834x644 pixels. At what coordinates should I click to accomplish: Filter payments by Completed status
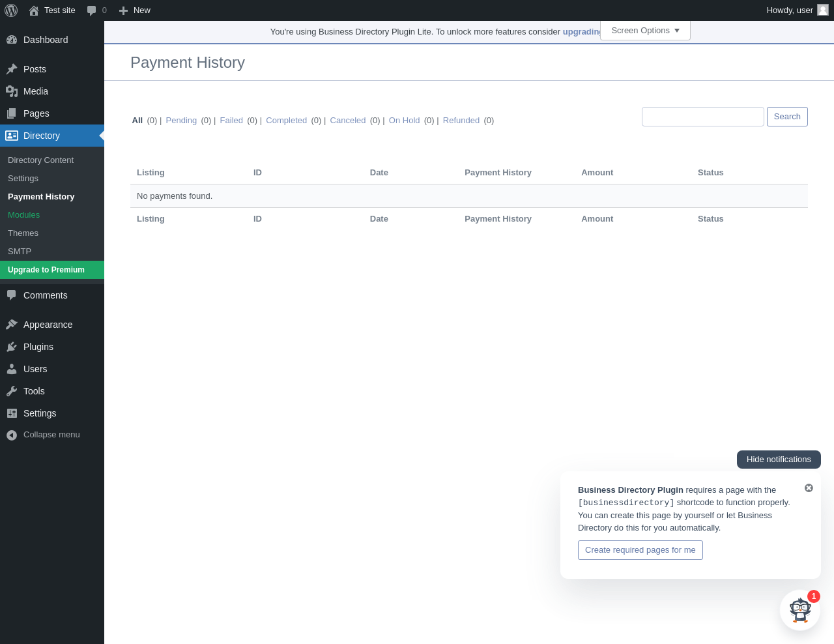pyautogui.click(x=286, y=121)
